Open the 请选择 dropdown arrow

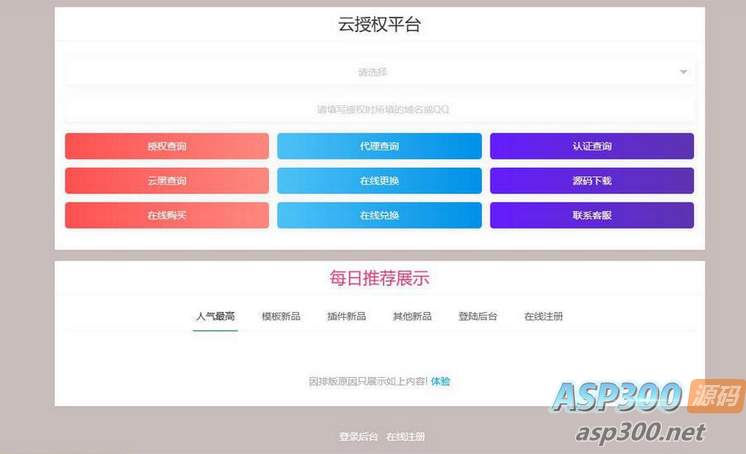tap(683, 72)
